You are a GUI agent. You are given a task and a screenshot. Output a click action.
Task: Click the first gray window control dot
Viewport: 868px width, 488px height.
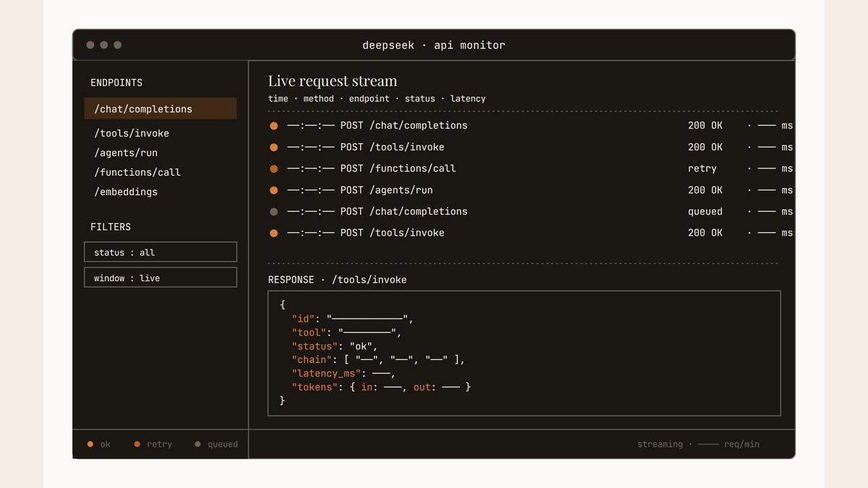point(90,45)
